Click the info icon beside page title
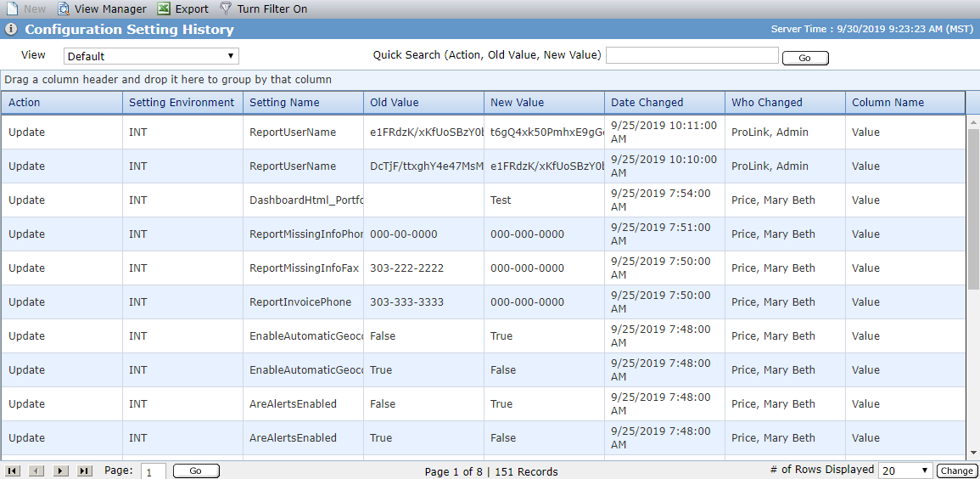Viewport: 980px width, 479px height. pos(11,30)
